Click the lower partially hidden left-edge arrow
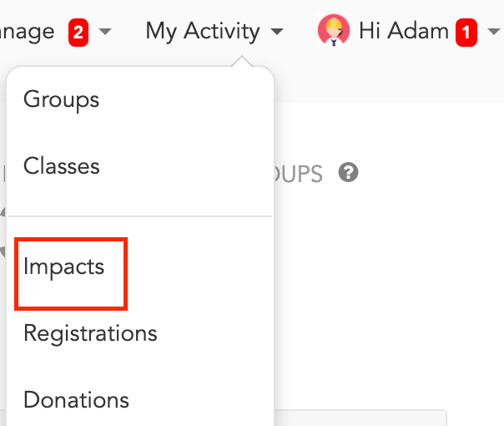Screen dimensions: 504x426 (x=3, y=251)
